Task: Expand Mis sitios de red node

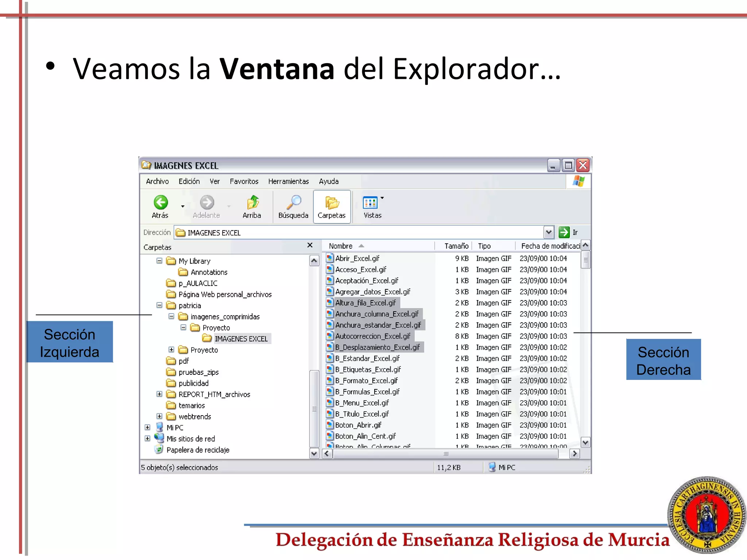Action: [147, 439]
